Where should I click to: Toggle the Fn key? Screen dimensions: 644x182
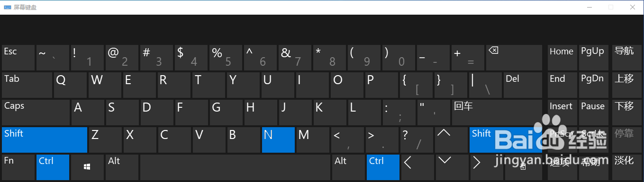click(x=18, y=167)
